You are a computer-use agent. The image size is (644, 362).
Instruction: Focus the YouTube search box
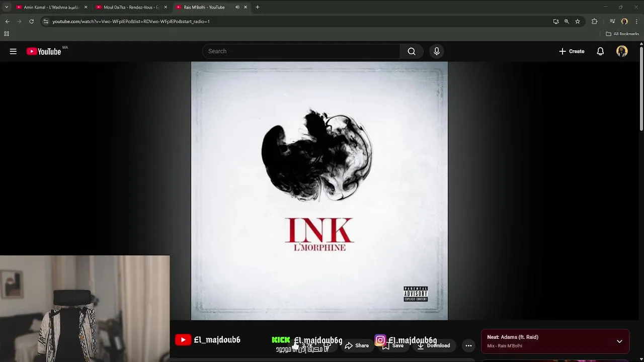pos(301,51)
